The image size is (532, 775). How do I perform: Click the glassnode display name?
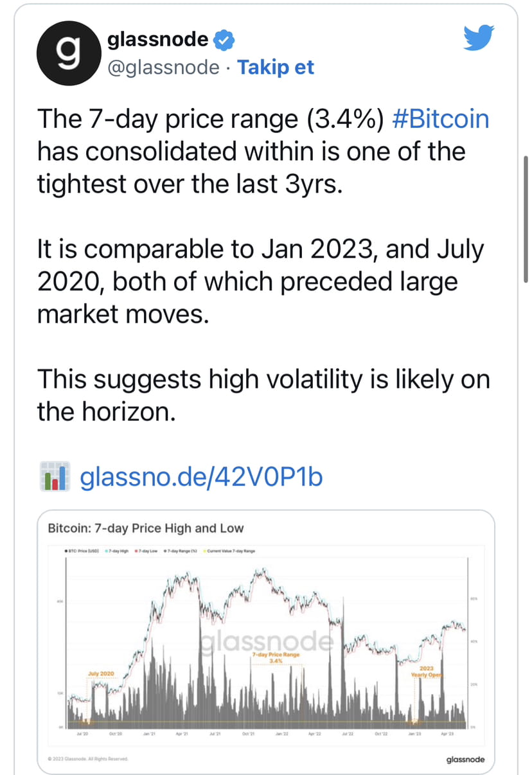click(x=157, y=40)
